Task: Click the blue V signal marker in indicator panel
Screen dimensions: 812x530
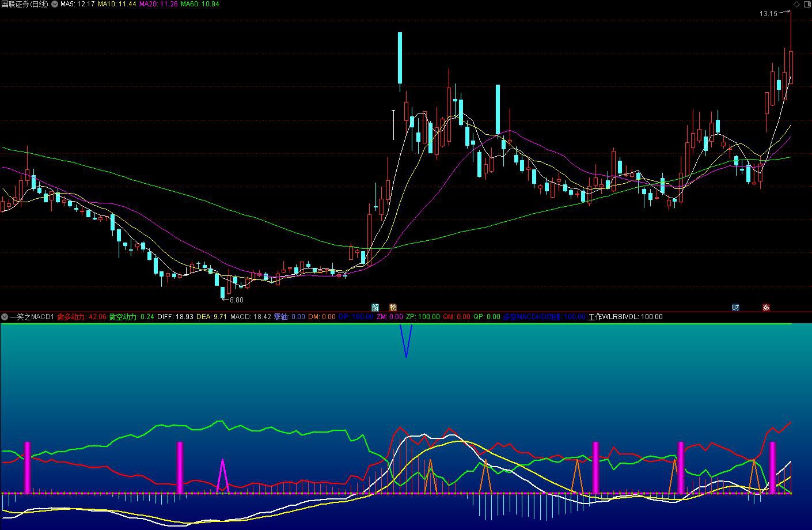Action: 406,340
